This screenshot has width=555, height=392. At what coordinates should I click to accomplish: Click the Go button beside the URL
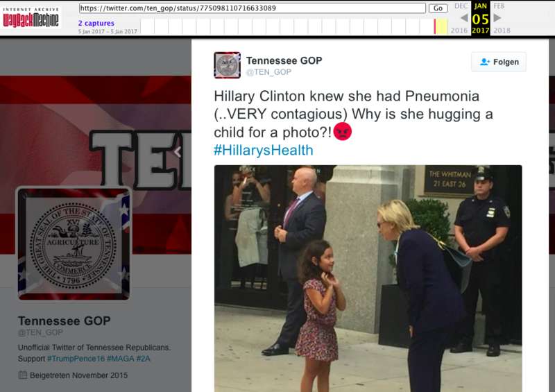tap(438, 8)
